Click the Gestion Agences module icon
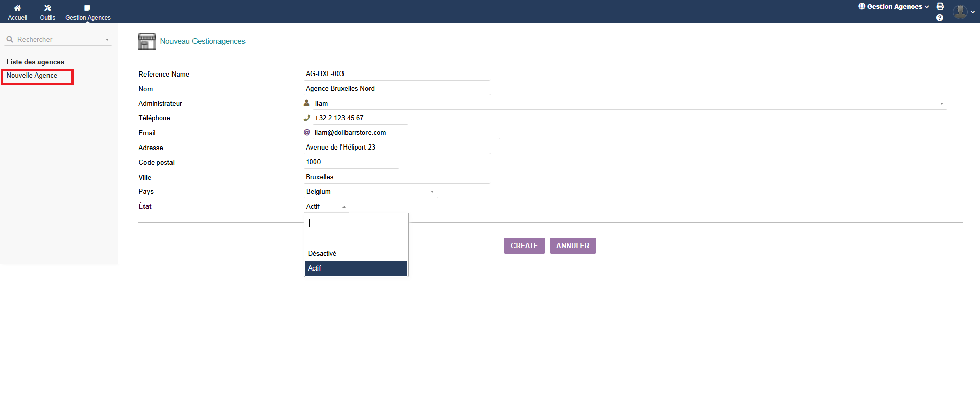The width and height of the screenshot is (980, 417). click(87, 8)
